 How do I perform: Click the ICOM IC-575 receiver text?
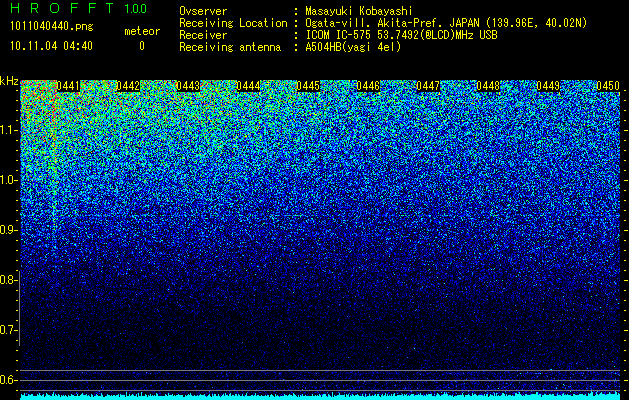pos(401,35)
